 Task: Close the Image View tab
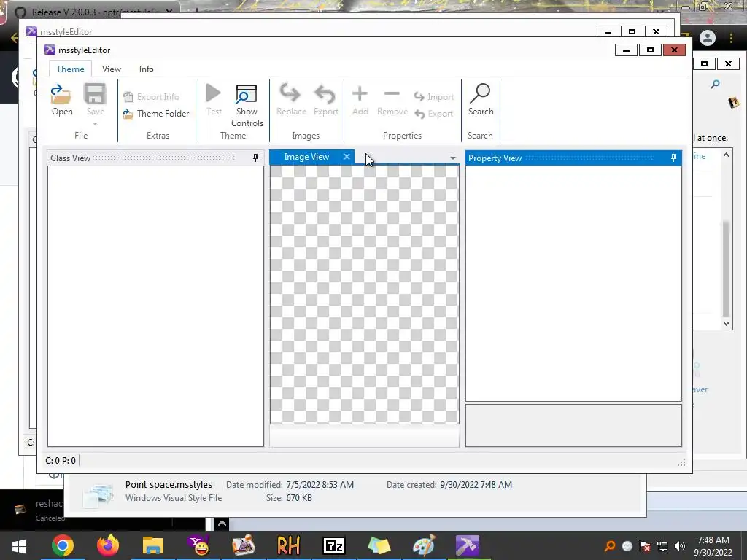[x=347, y=156]
